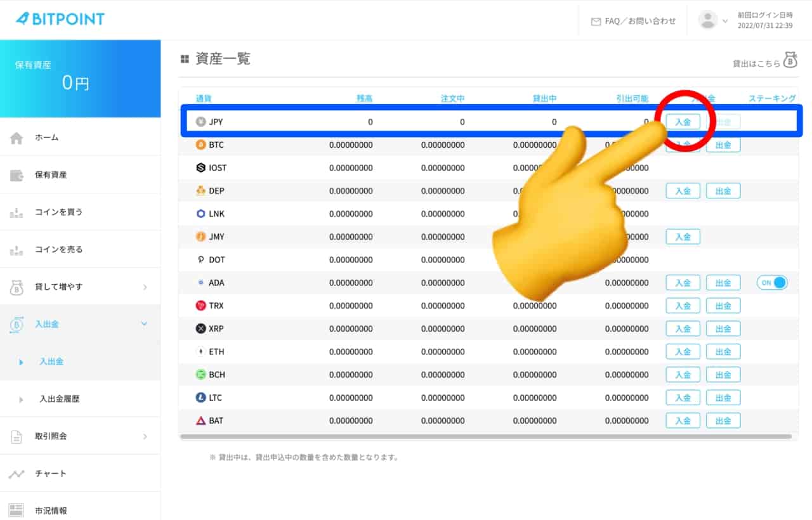Open FAQ／お問い合わせ link

(633, 21)
